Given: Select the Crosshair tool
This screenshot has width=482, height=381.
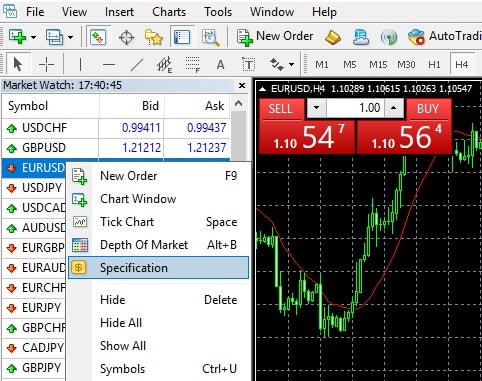Looking at the screenshot, I should pyautogui.click(x=46, y=64).
